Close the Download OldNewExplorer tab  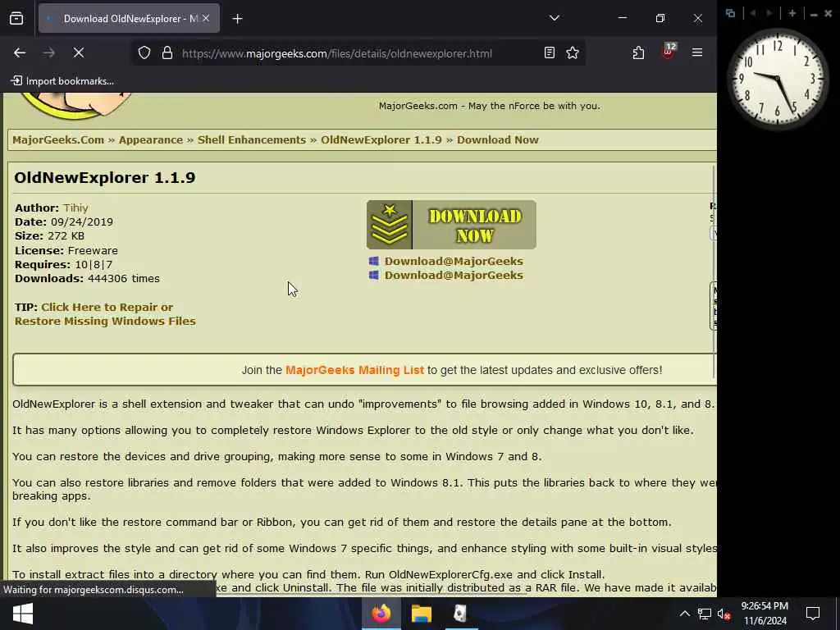(206, 18)
